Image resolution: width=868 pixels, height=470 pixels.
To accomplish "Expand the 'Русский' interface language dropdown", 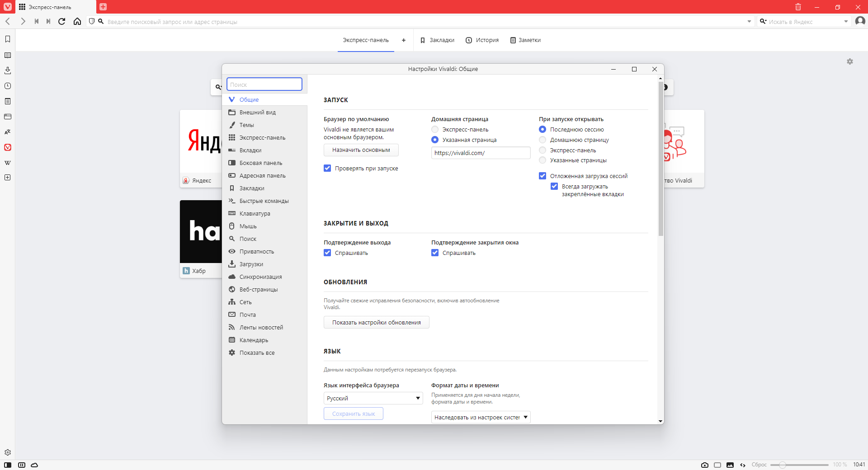I will tap(373, 398).
